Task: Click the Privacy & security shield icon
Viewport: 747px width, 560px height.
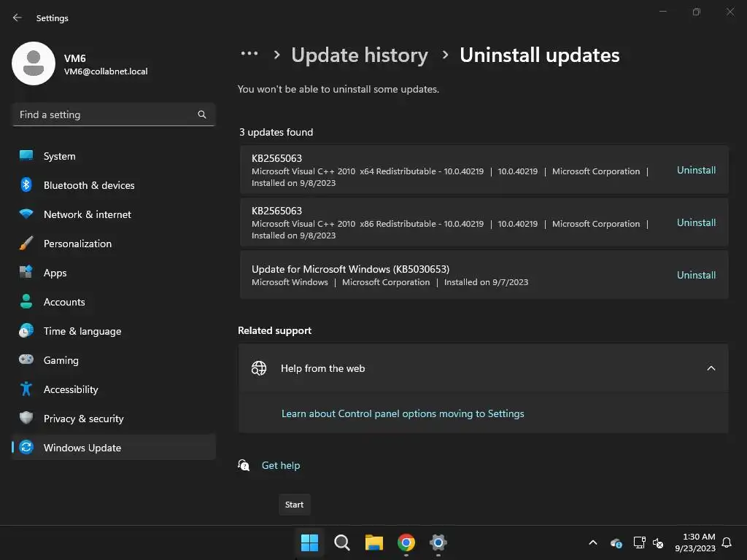Action: (26, 418)
